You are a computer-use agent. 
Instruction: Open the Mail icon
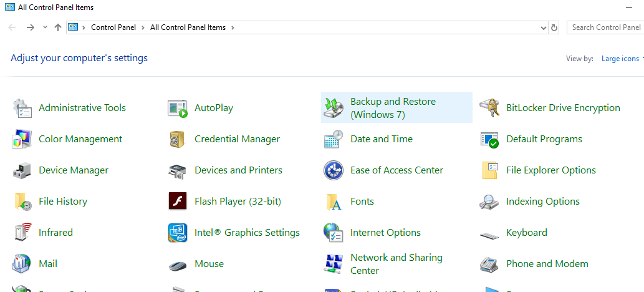[22, 264]
